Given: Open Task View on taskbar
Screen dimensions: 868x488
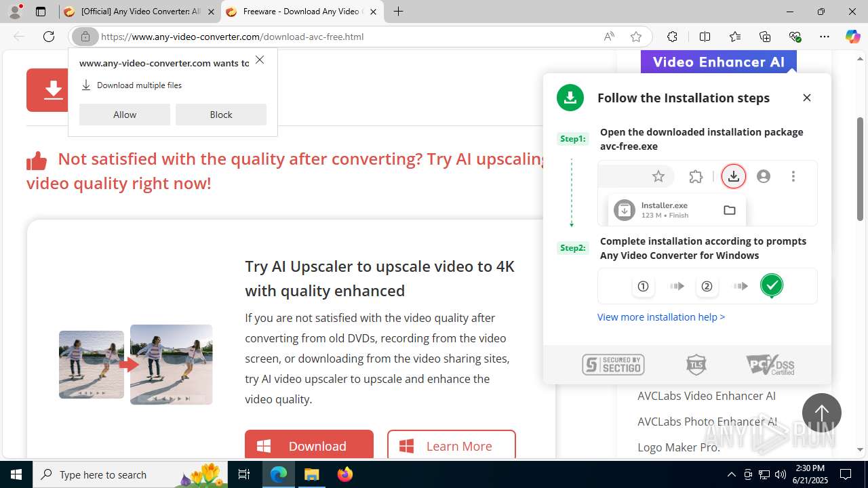Looking at the screenshot, I should (245, 474).
